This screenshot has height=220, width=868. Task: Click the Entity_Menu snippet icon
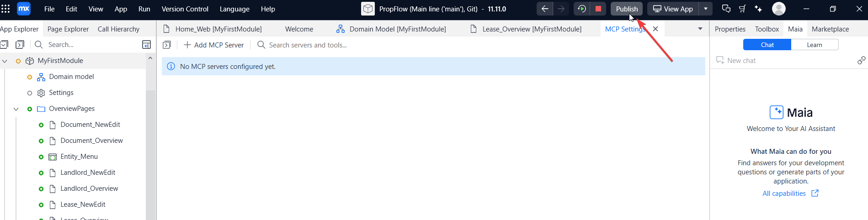[x=53, y=157]
